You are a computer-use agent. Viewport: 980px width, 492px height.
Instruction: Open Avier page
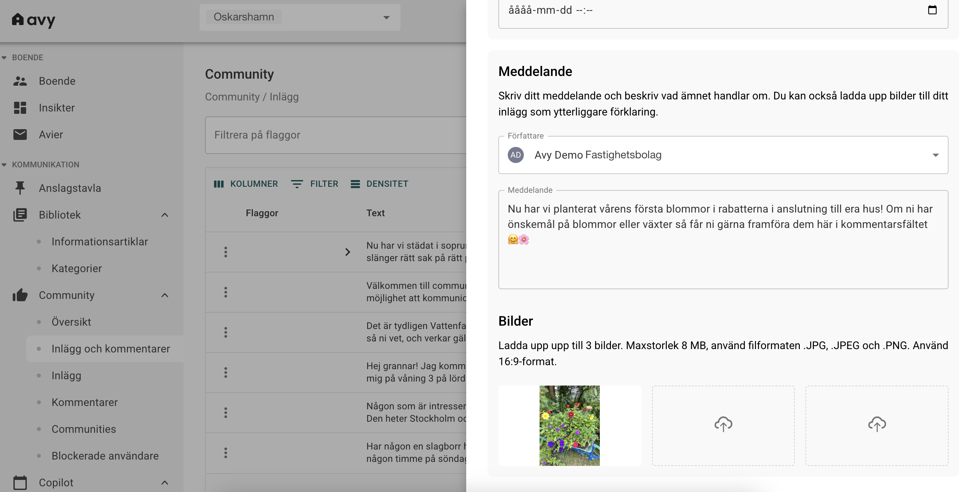tap(51, 135)
